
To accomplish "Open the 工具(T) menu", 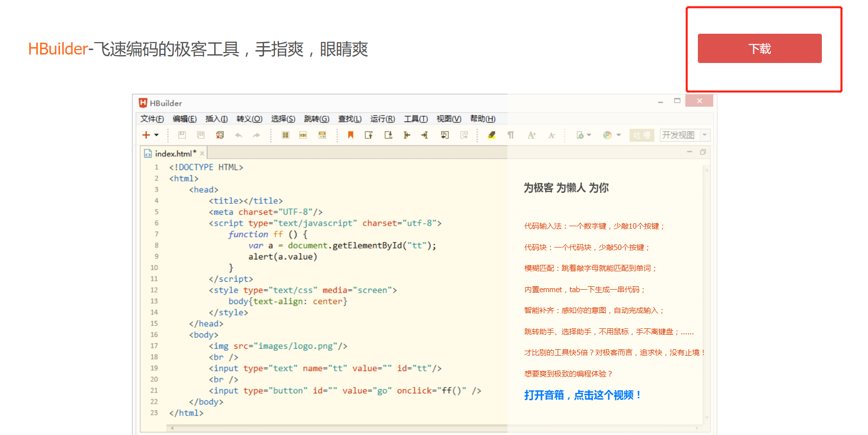I will [415, 119].
